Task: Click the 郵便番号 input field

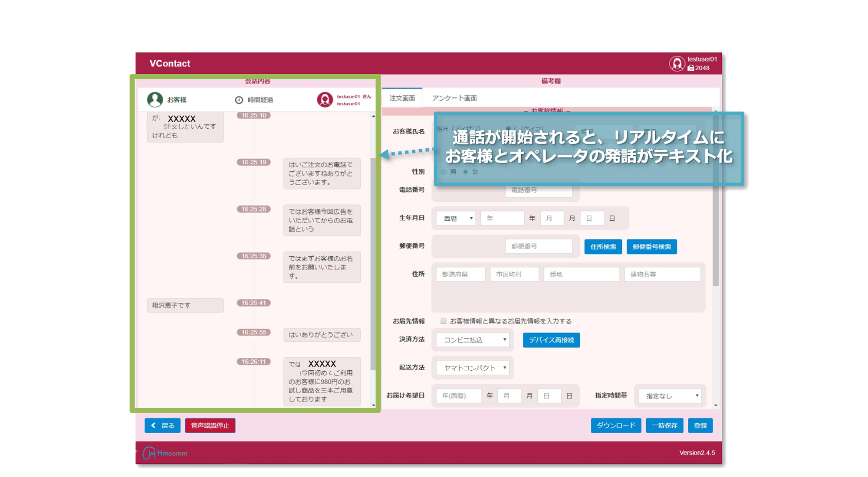Action: (x=539, y=246)
